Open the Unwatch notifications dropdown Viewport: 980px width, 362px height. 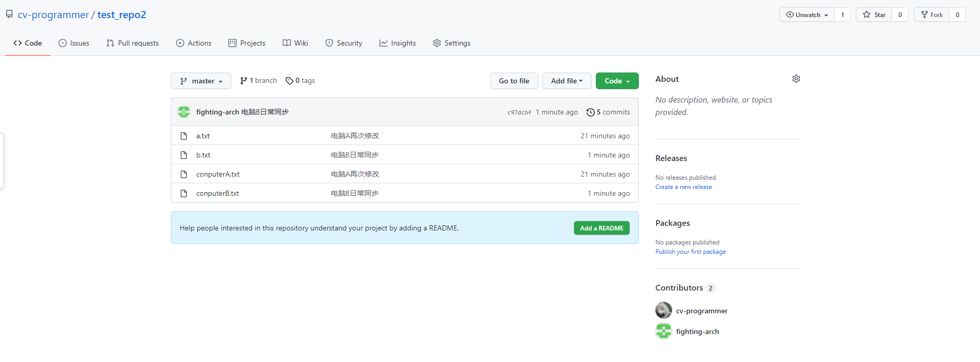[x=807, y=15]
